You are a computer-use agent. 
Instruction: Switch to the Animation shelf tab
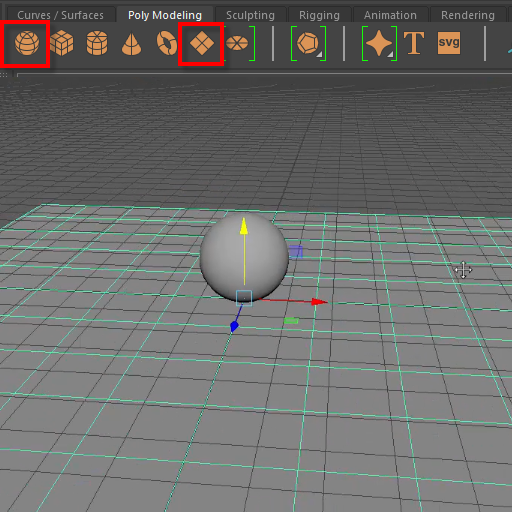tap(390, 15)
